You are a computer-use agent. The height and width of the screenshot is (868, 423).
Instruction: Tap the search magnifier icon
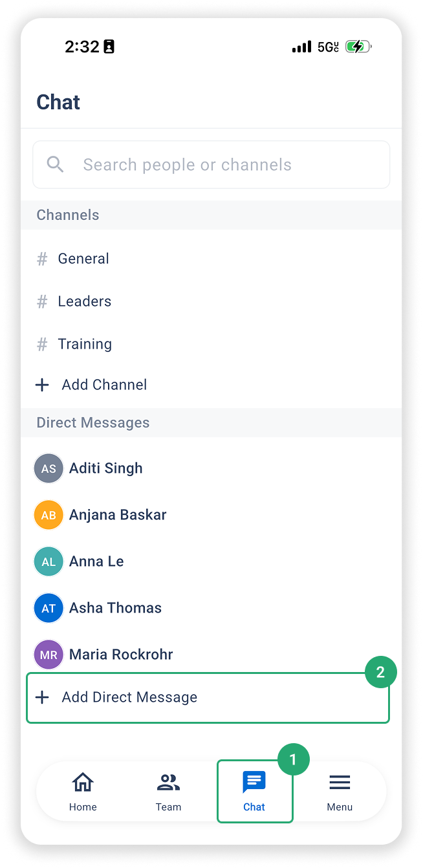tap(56, 164)
